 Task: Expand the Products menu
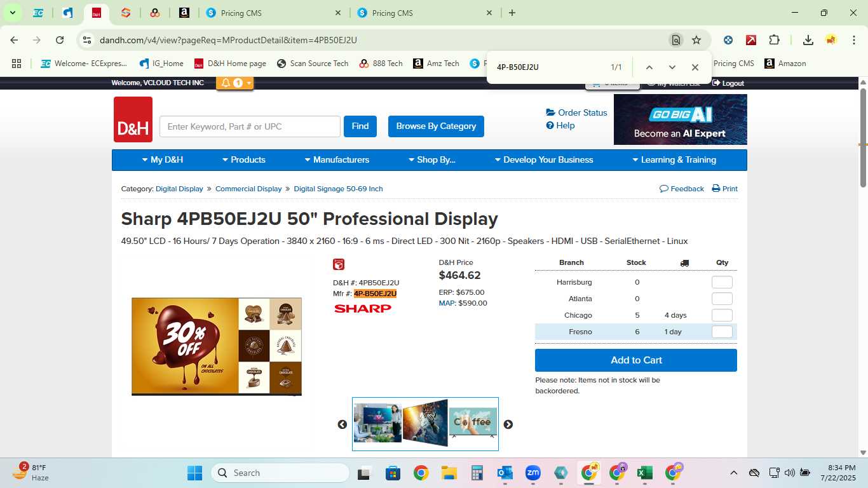pyautogui.click(x=244, y=160)
